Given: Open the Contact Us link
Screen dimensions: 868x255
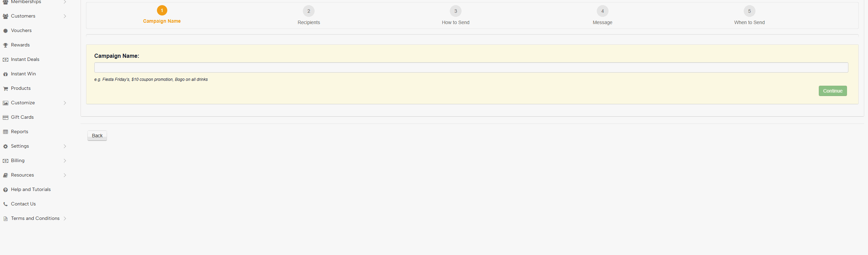Looking at the screenshot, I should [23, 204].
